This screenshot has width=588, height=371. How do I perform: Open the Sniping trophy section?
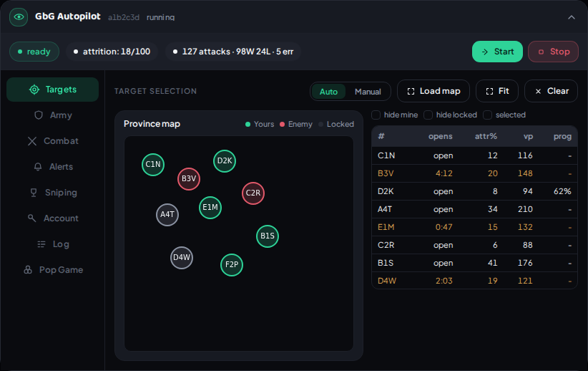coord(52,193)
